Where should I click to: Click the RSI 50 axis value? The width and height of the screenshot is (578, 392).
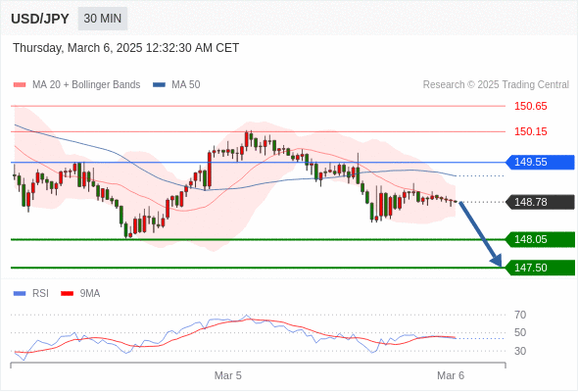[x=520, y=332]
